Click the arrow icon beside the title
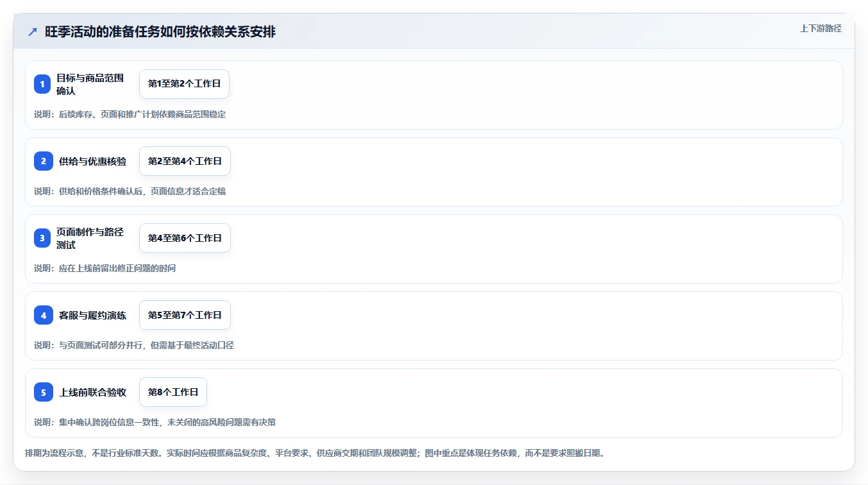The height and width of the screenshot is (485, 868). click(x=33, y=31)
